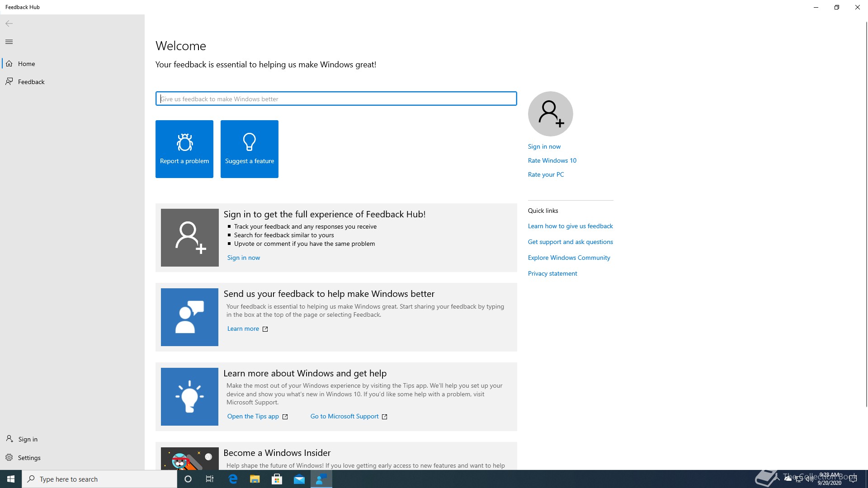Click the Tips lightbulb tile image
This screenshot has width=868, height=488.
(x=190, y=397)
